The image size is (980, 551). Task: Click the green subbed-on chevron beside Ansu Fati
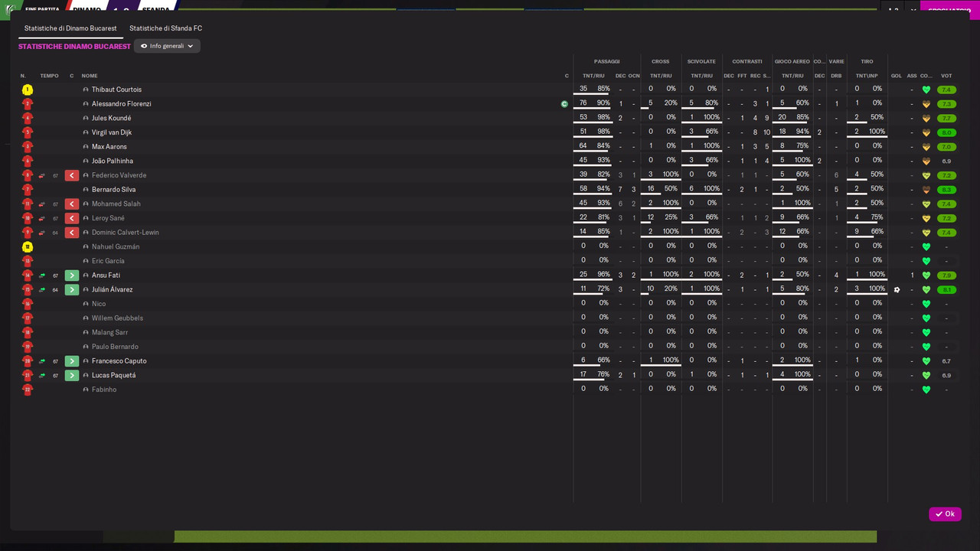pos(72,275)
